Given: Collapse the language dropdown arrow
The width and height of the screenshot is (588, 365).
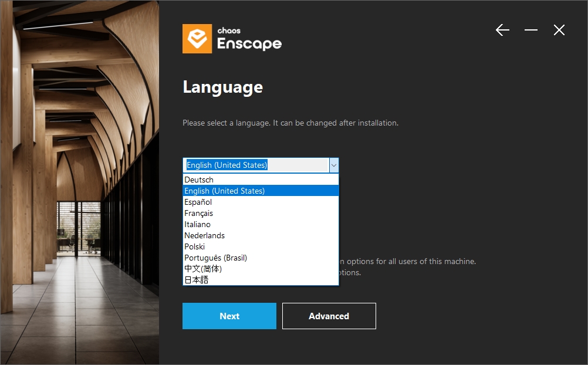Looking at the screenshot, I should [334, 165].
